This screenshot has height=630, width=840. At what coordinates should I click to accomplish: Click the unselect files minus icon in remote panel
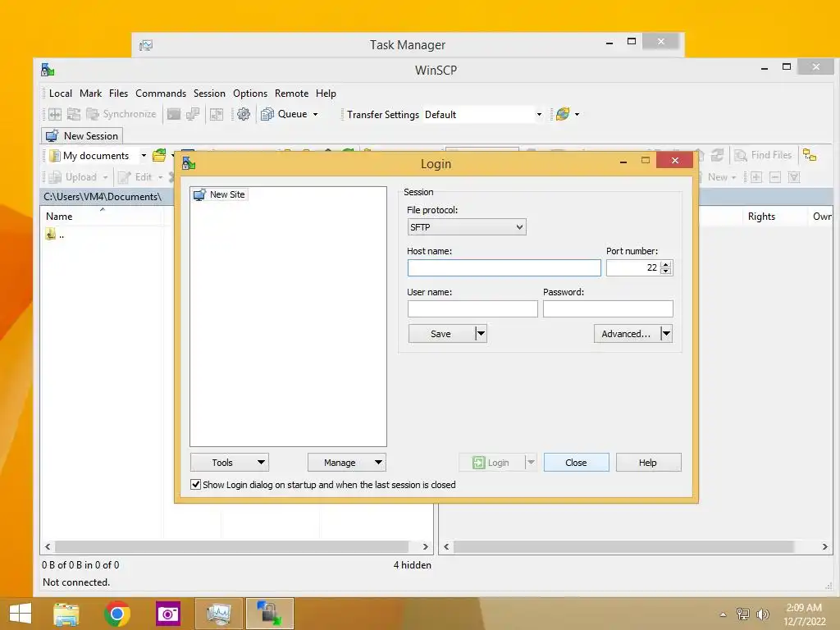pos(775,177)
